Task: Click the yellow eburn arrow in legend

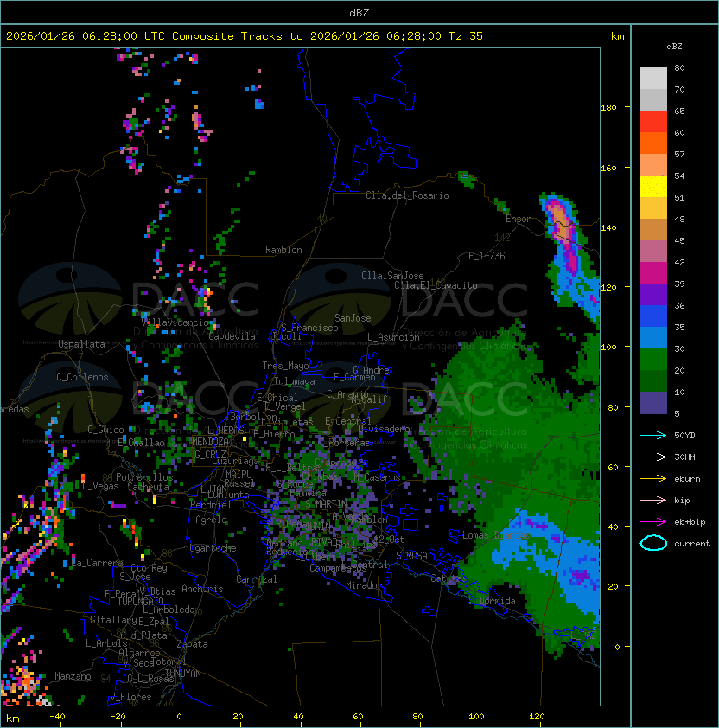Action: pyautogui.click(x=653, y=479)
